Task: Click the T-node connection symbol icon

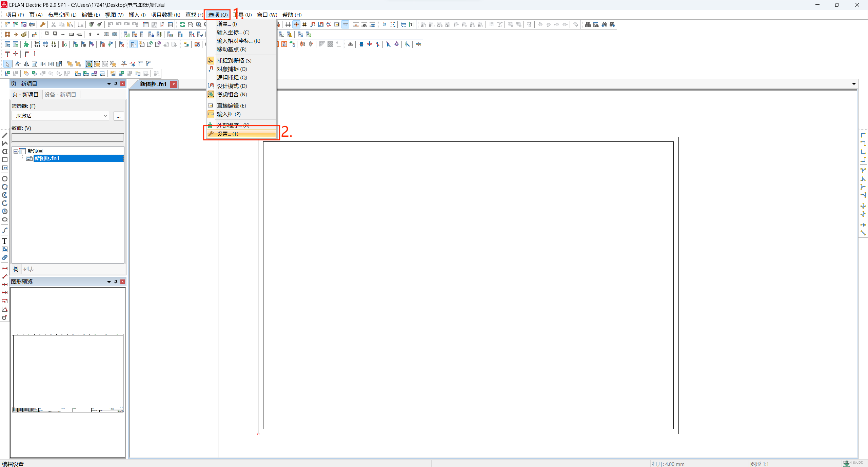Action: [x=7, y=54]
